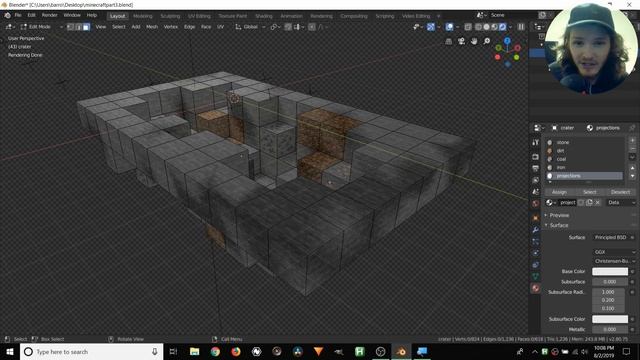The width and height of the screenshot is (640, 360).
Task: Click the Assign button
Action: tap(559, 192)
